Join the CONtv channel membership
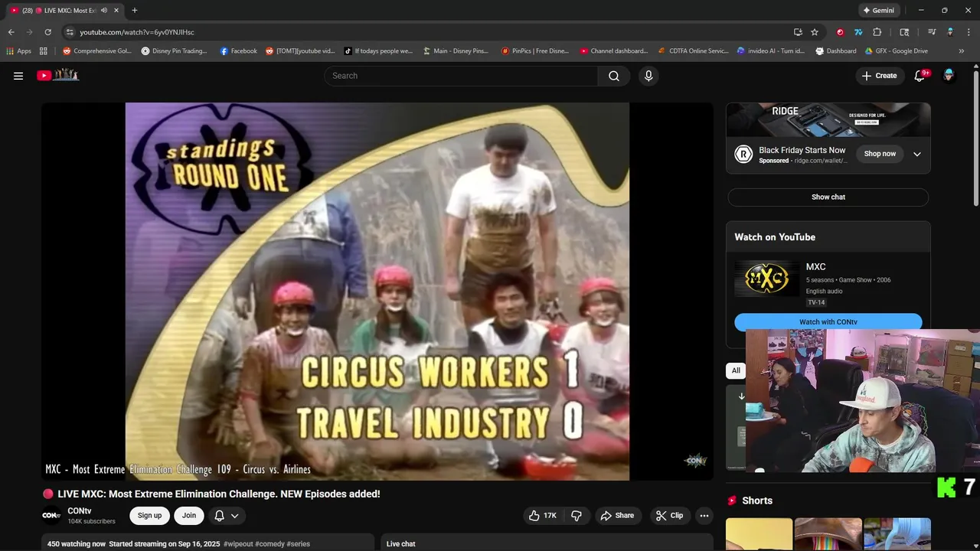980x551 pixels. pos(189,516)
